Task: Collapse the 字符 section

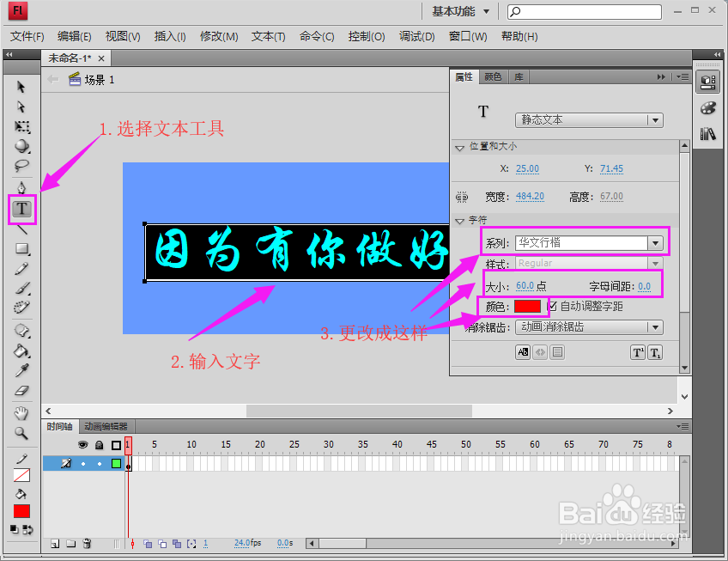Action: pyautogui.click(x=459, y=222)
